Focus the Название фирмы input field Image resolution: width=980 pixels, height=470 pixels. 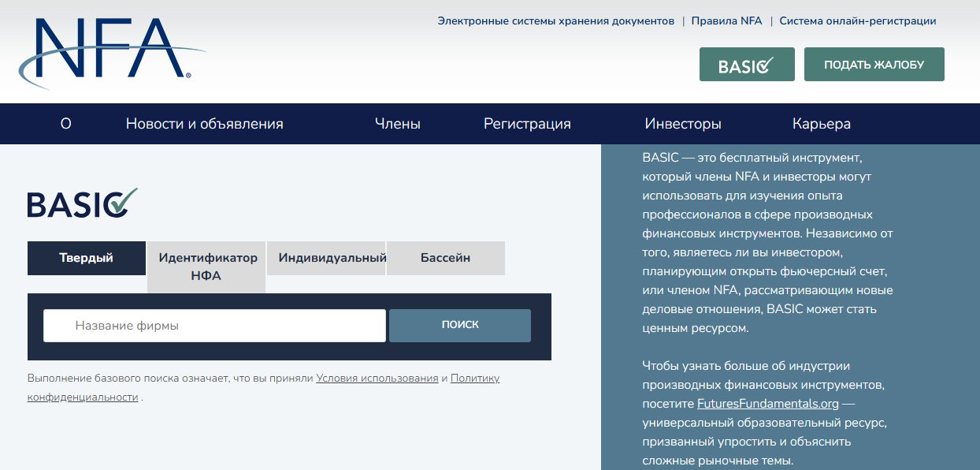[214, 325]
